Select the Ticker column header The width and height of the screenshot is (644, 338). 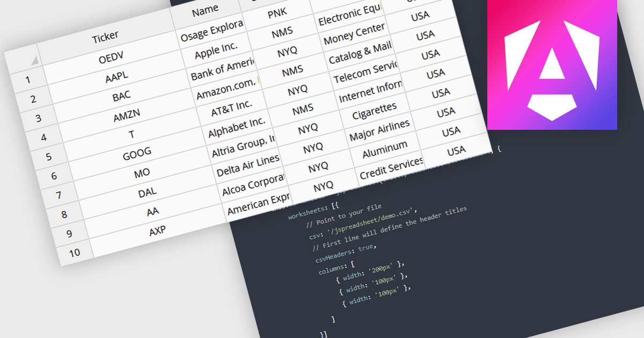105,37
